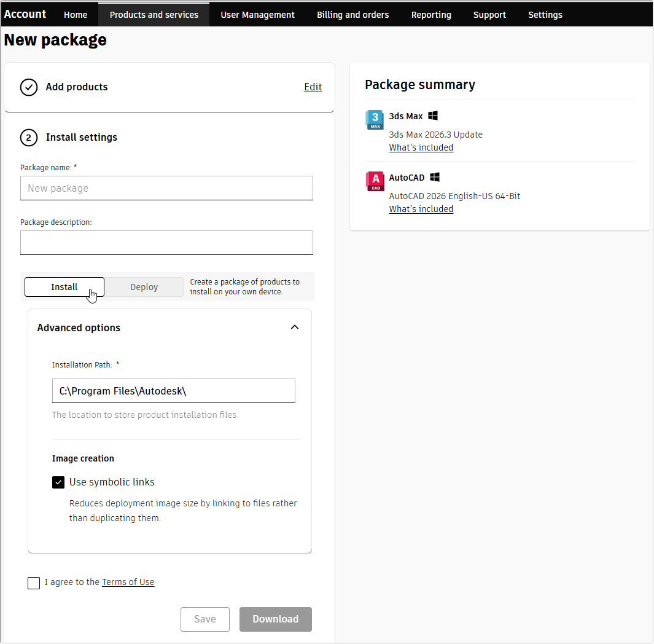Click the step 2 circle icon
654x644 pixels.
(x=29, y=138)
